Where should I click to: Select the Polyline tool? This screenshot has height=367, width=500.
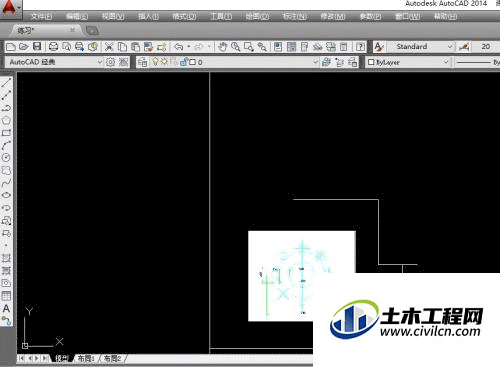6,108
